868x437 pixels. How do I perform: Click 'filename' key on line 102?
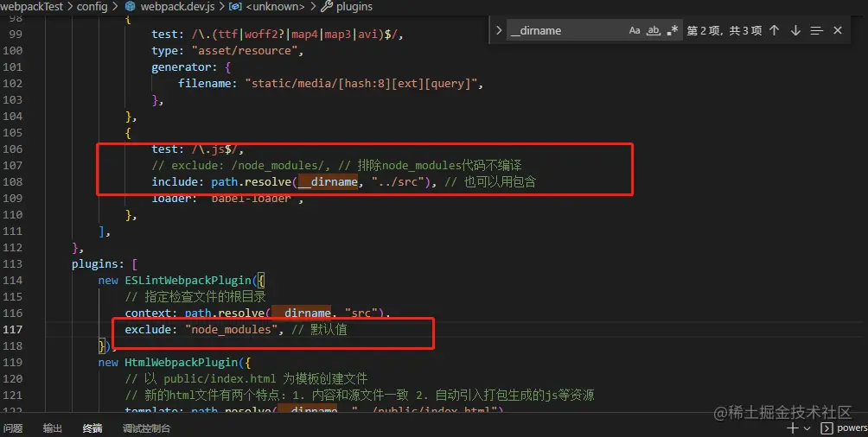pyautogui.click(x=204, y=84)
